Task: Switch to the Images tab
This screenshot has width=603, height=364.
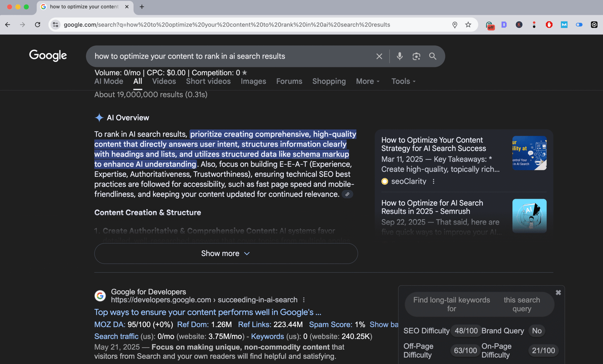Action: [x=253, y=81]
